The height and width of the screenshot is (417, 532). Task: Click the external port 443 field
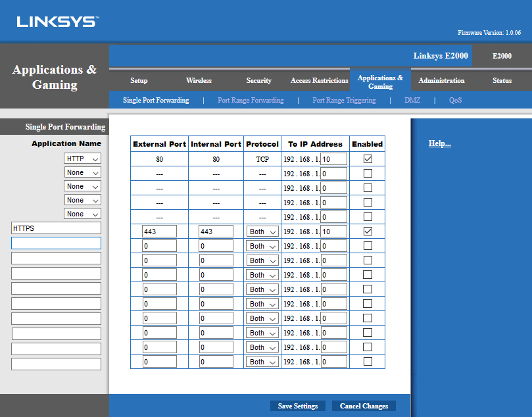[x=159, y=232]
